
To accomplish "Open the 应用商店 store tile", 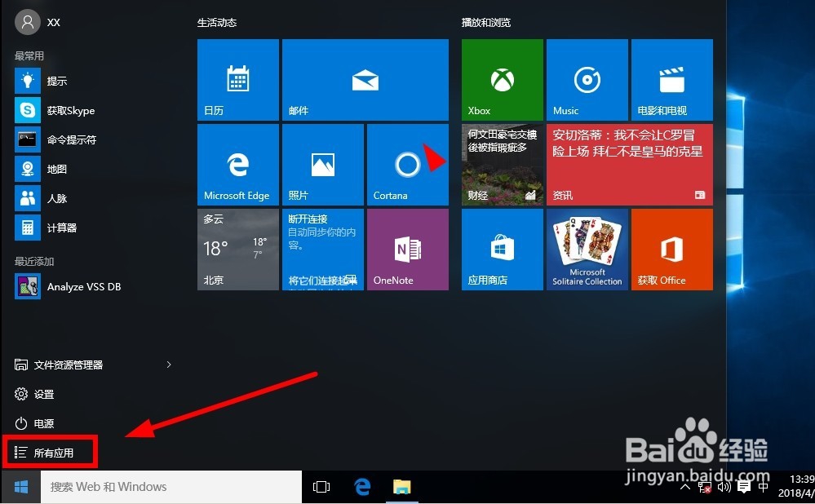I will pyautogui.click(x=502, y=250).
